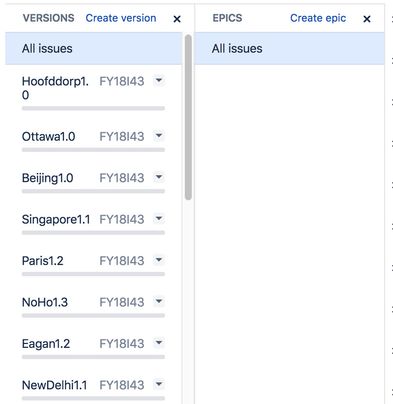Image resolution: width=393 pixels, height=404 pixels.
Task: Click Ottawa1.0 progress bar
Action: click(x=93, y=150)
